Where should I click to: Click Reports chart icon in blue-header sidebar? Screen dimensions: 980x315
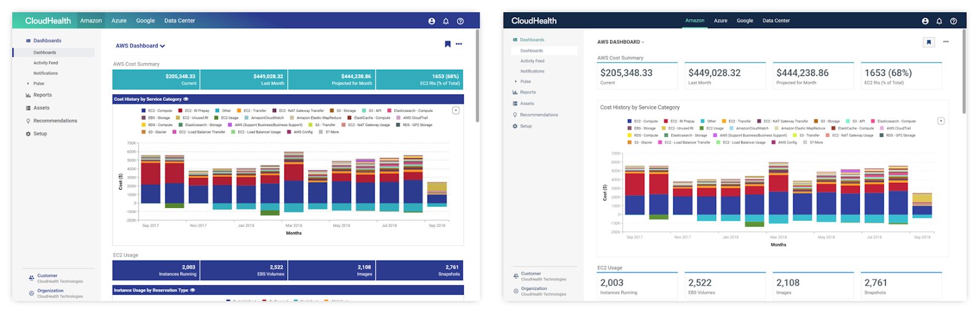point(28,95)
